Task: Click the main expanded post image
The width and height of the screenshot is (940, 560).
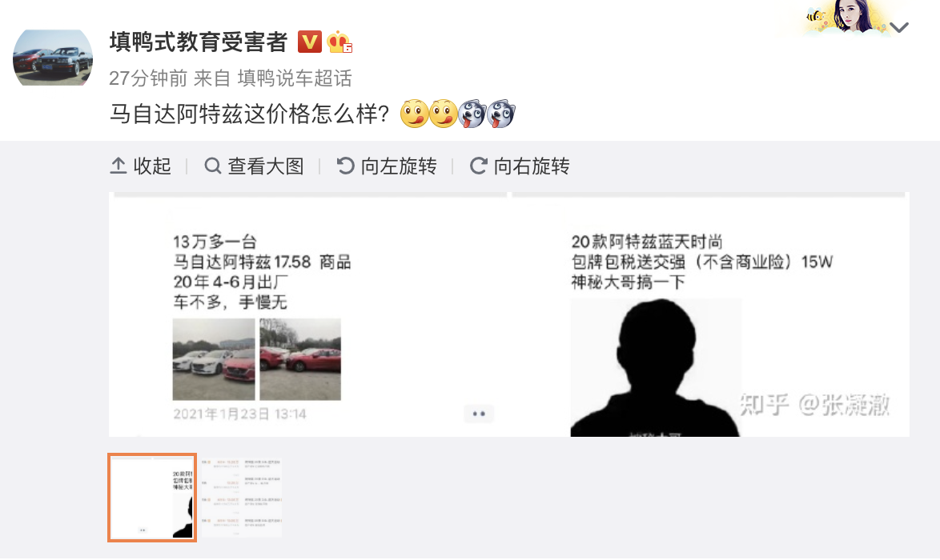Action: 509,314
